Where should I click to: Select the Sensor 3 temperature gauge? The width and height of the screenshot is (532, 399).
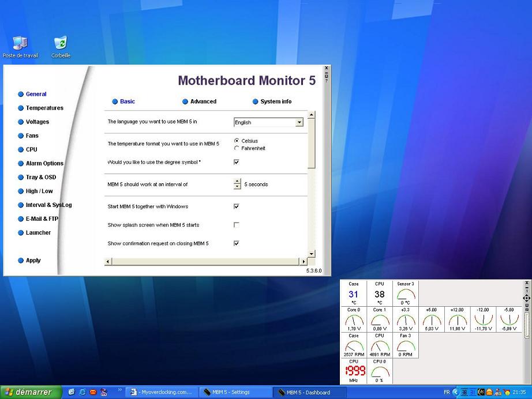[406, 293]
